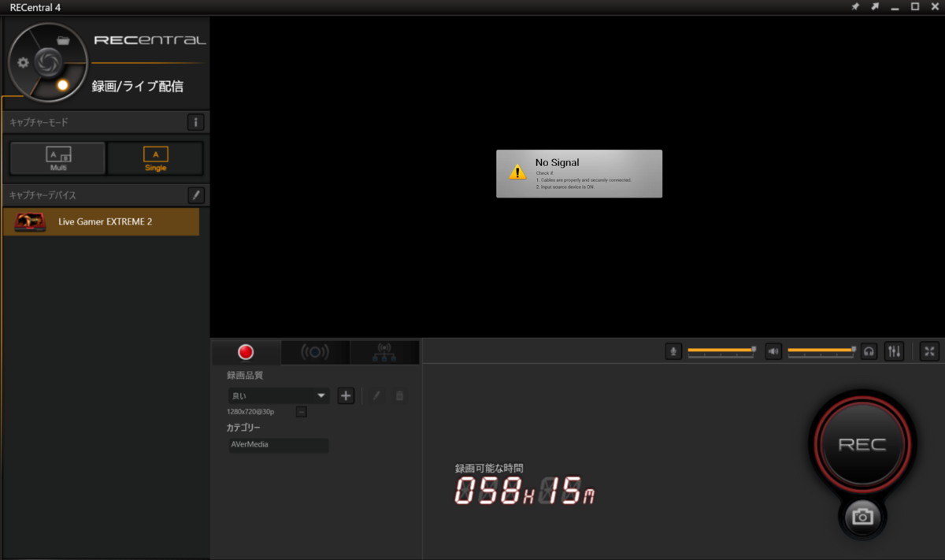Mute the speaker volume icon

click(x=773, y=351)
